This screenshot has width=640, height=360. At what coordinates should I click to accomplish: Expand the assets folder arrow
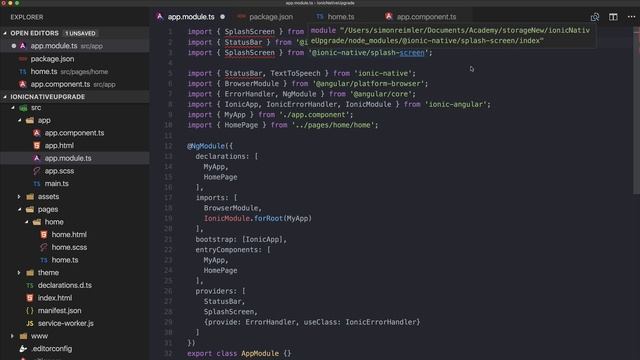19,197
